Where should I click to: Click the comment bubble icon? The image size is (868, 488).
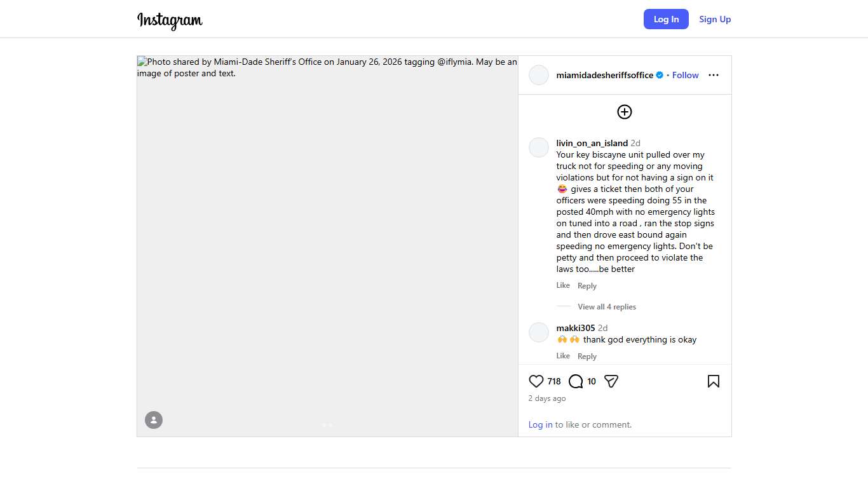(576, 381)
